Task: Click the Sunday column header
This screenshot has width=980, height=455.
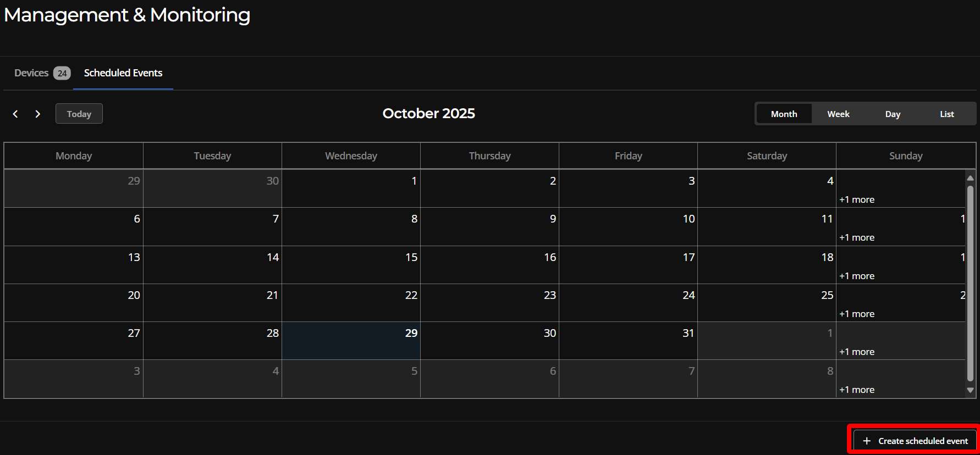Action: click(x=906, y=156)
